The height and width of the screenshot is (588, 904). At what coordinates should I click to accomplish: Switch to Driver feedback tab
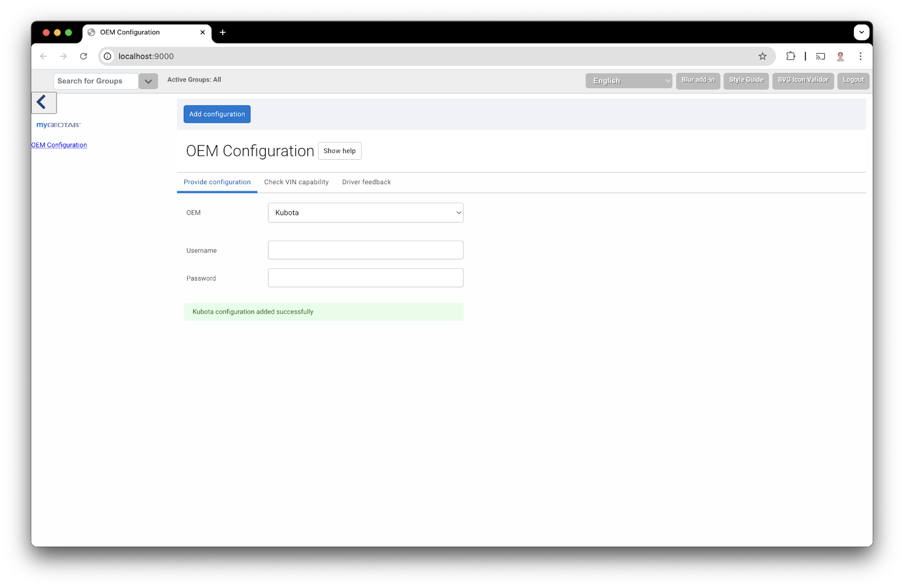[x=366, y=182]
